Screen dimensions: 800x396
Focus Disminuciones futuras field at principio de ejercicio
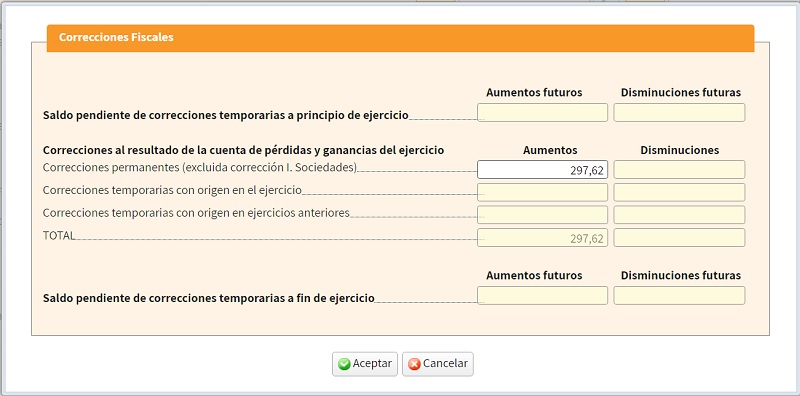679,112
